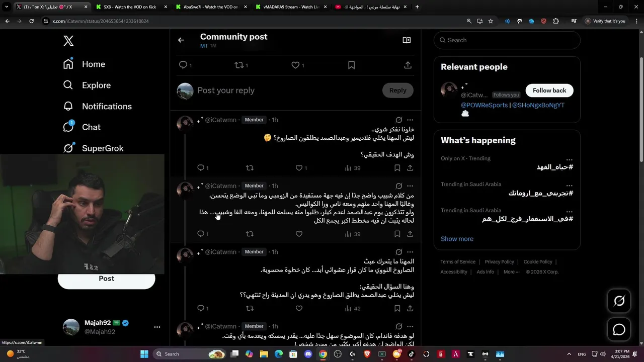Image resolution: width=644 pixels, height=362 pixels.
Task: Repost the reply starting with خلونا نفكر شوي
Action: pos(250,168)
